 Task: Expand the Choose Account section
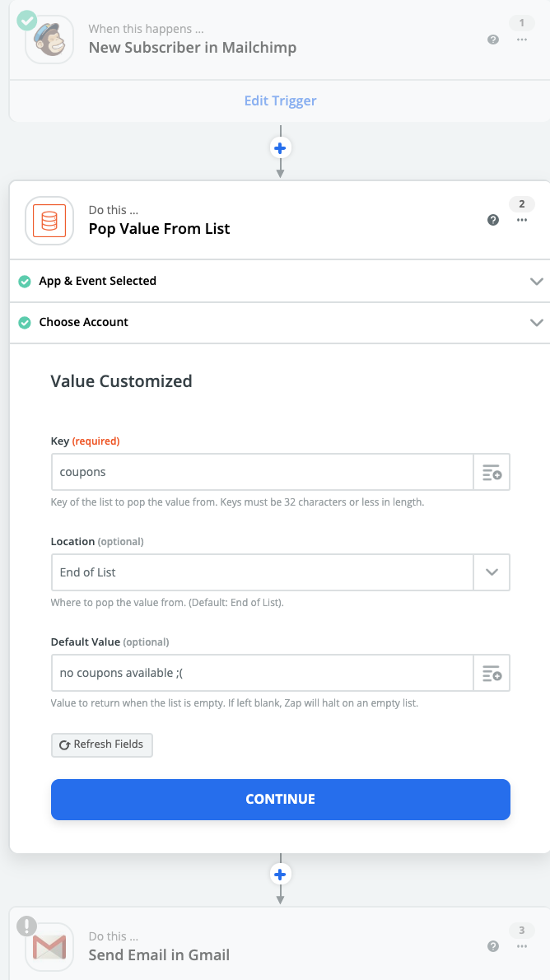(x=537, y=323)
